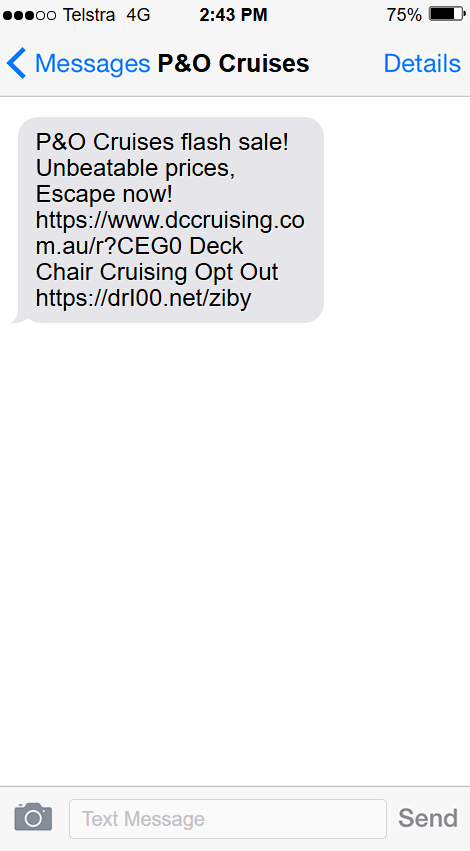Open the dccruising.com.au link in message
The height and width of the screenshot is (851, 470).
[170, 233]
